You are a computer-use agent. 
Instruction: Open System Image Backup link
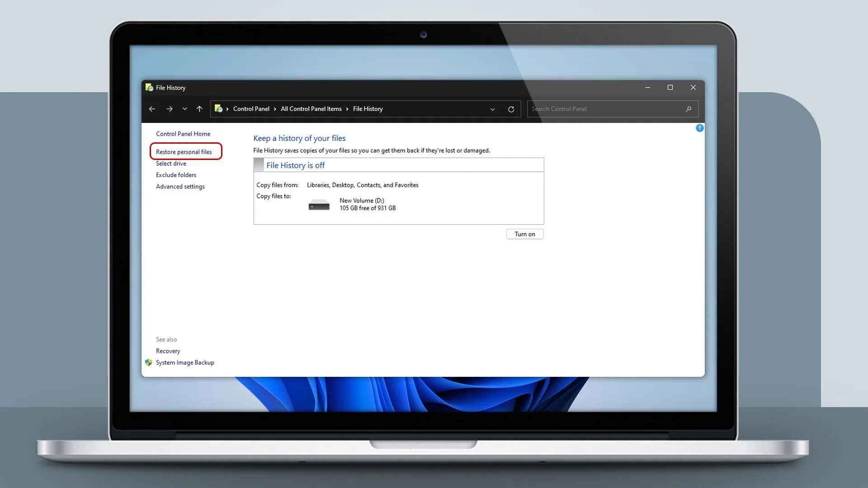pyautogui.click(x=185, y=362)
